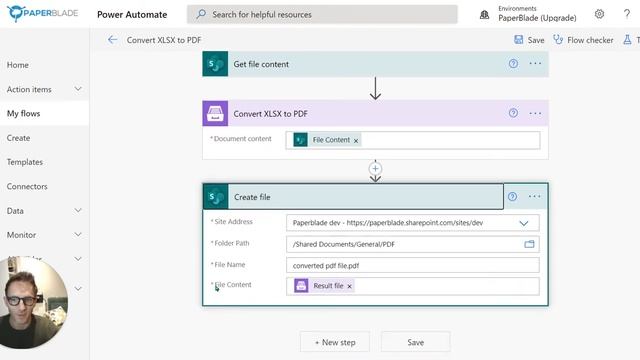
Task: Click the Monitor sidebar item
Action: [x=21, y=235]
